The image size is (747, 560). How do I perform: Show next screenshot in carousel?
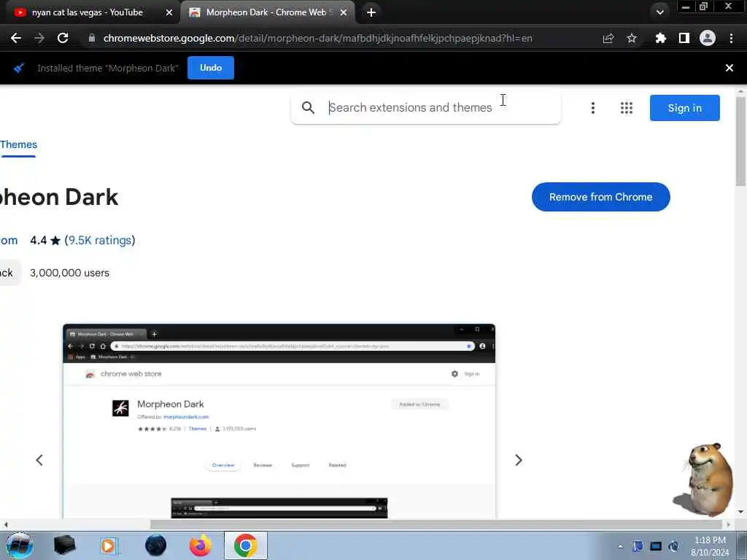519,460
